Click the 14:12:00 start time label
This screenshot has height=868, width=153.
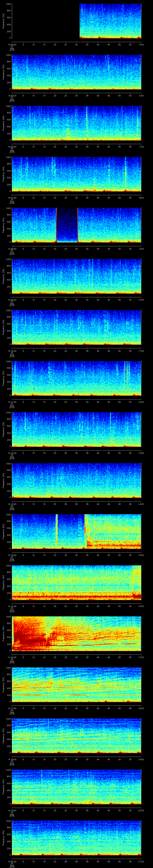pyautogui.click(x=12, y=453)
